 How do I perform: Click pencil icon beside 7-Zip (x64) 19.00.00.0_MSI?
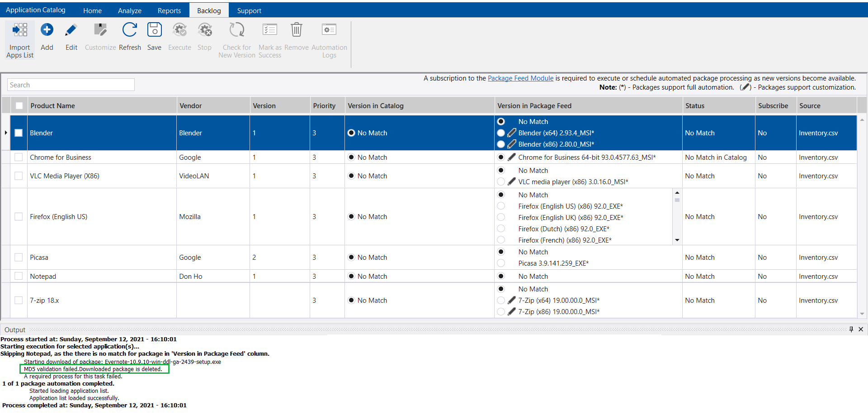pyautogui.click(x=512, y=300)
